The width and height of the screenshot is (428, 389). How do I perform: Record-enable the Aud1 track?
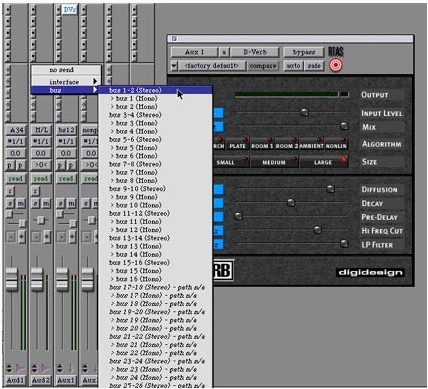coord(11,191)
